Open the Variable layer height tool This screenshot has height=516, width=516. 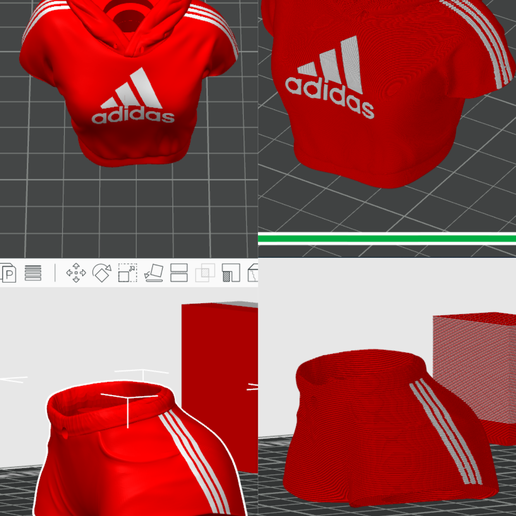(x=33, y=273)
